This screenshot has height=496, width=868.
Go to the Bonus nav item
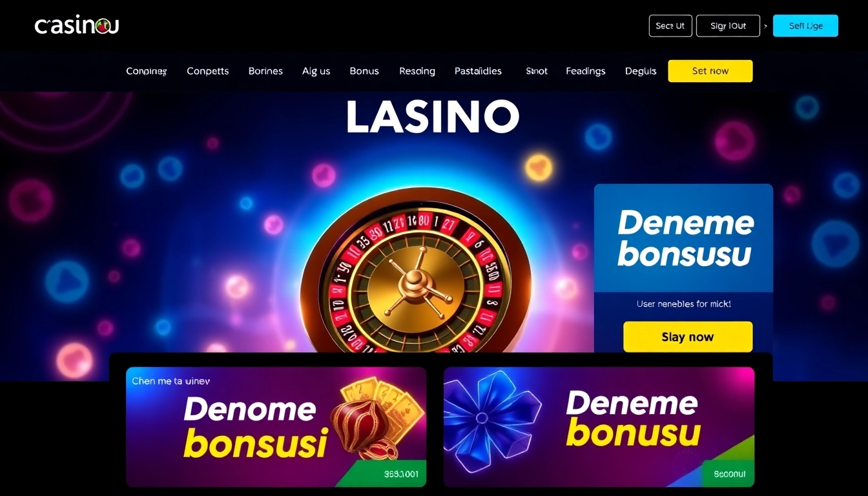(x=364, y=71)
